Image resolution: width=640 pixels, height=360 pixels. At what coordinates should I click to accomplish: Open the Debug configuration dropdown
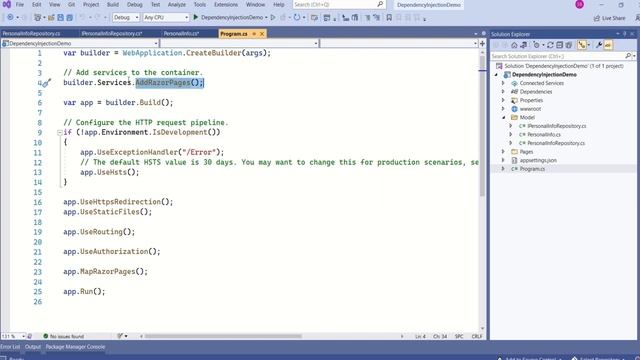click(x=126, y=18)
